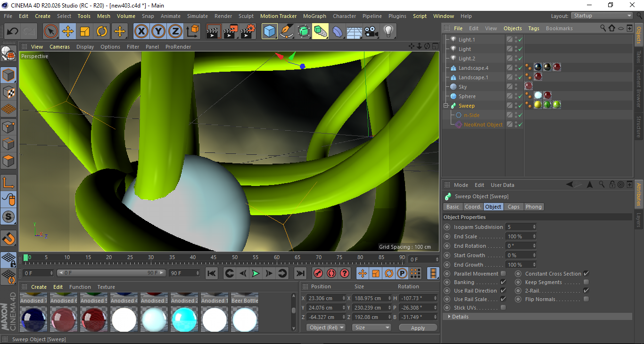Enable Snap magnet icon
The width and height of the screenshot is (644, 344).
(8, 238)
